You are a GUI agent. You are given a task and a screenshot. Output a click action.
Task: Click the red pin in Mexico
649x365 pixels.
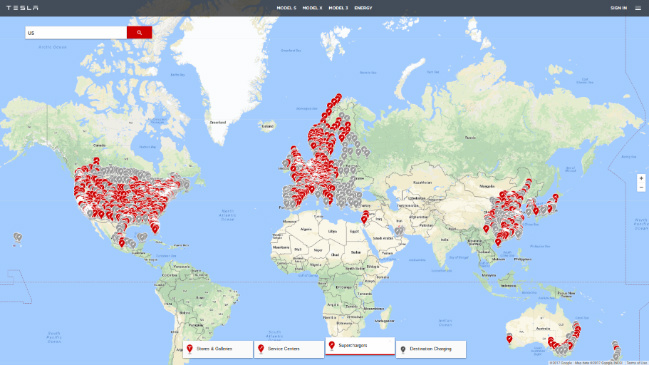(122, 243)
